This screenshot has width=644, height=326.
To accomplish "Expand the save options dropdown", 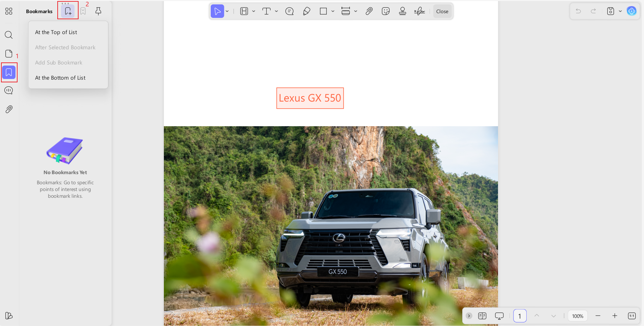I will coord(620,11).
